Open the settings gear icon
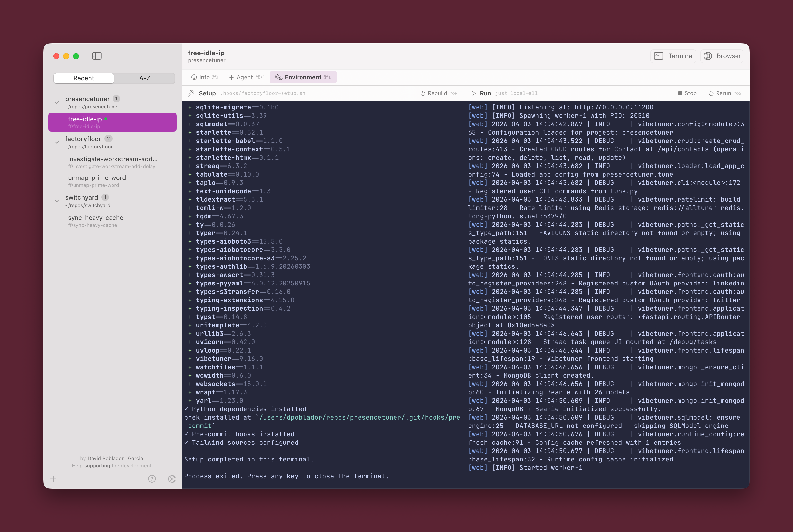Image resolution: width=793 pixels, height=532 pixels. click(x=172, y=479)
